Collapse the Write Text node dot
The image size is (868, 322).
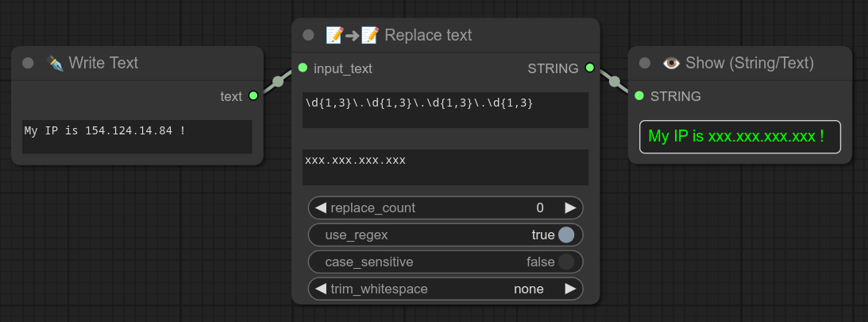pyautogui.click(x=29, y=63)
